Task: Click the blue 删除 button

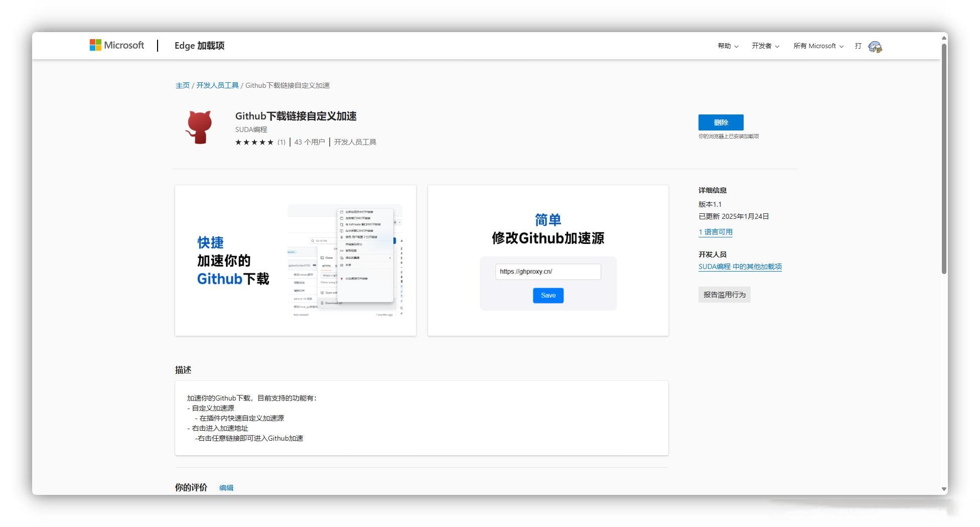Action: click(721, 122)
